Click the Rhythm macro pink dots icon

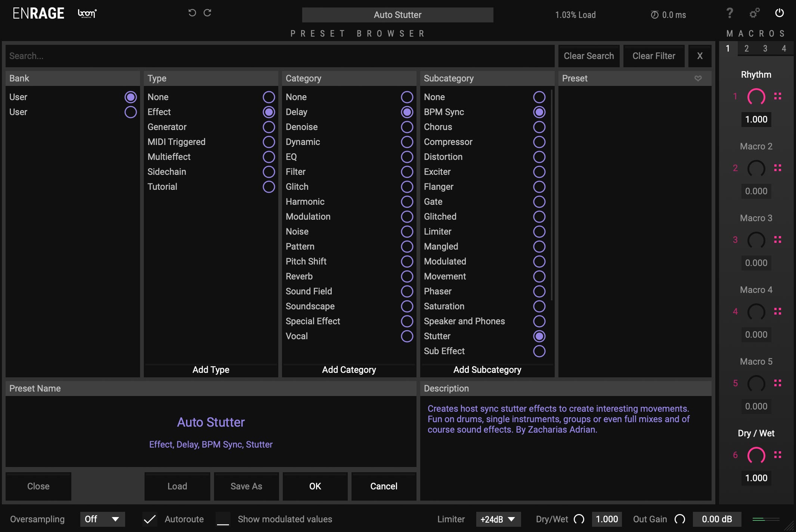pyautogui.click(x=778, y=96)
